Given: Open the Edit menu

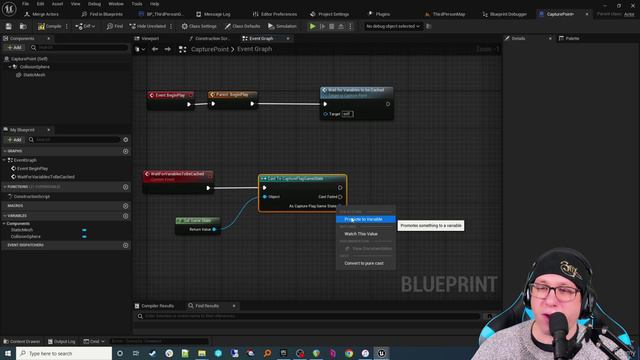Looking at the screenshot, I should (x=40, y=4).
